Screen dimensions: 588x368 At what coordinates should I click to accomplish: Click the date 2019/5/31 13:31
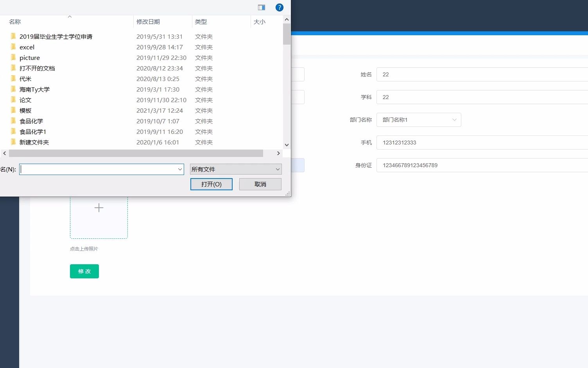(x=160, y=36)
